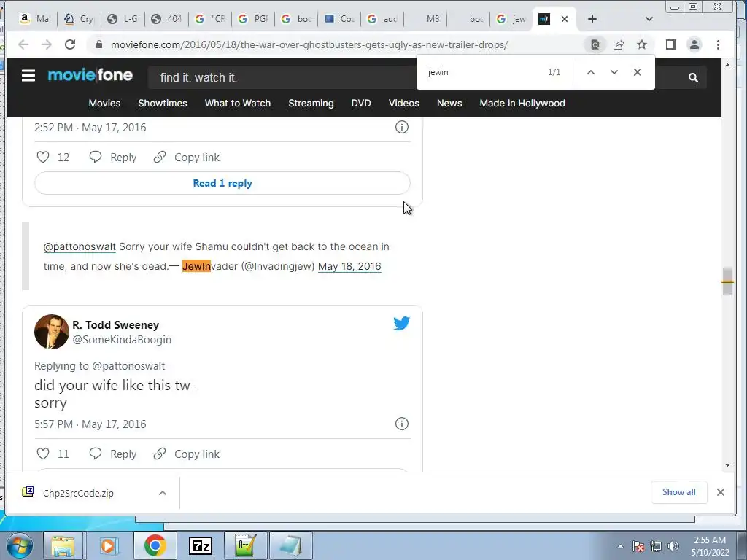
Task: Click R. Todd Sweeney's avatar
Action: pyautogui.click(x=52, y=332)
